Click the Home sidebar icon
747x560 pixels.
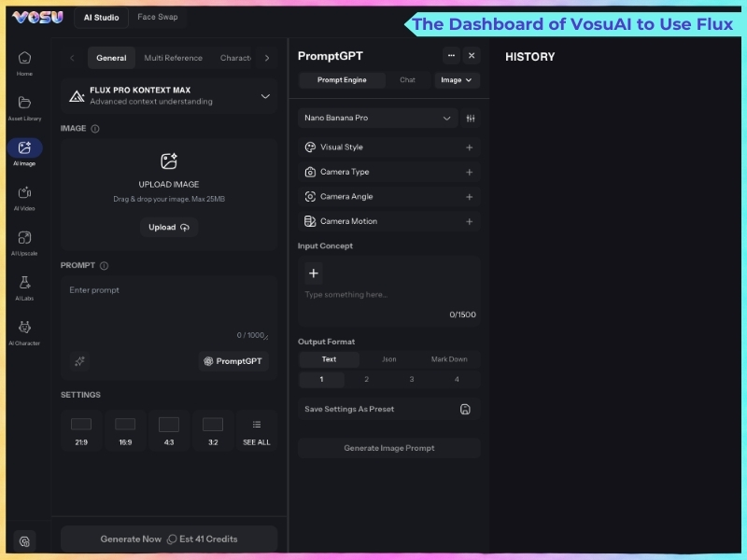point(24,59)
